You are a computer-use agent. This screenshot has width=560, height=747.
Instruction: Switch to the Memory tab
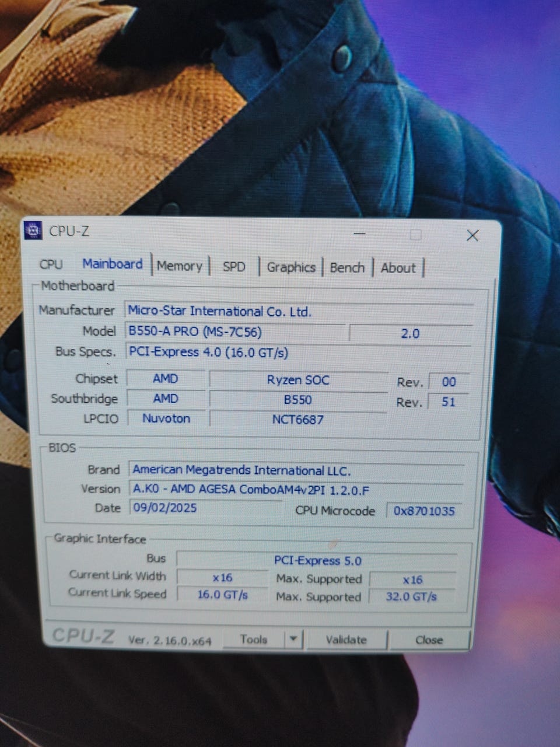(179, 266)
